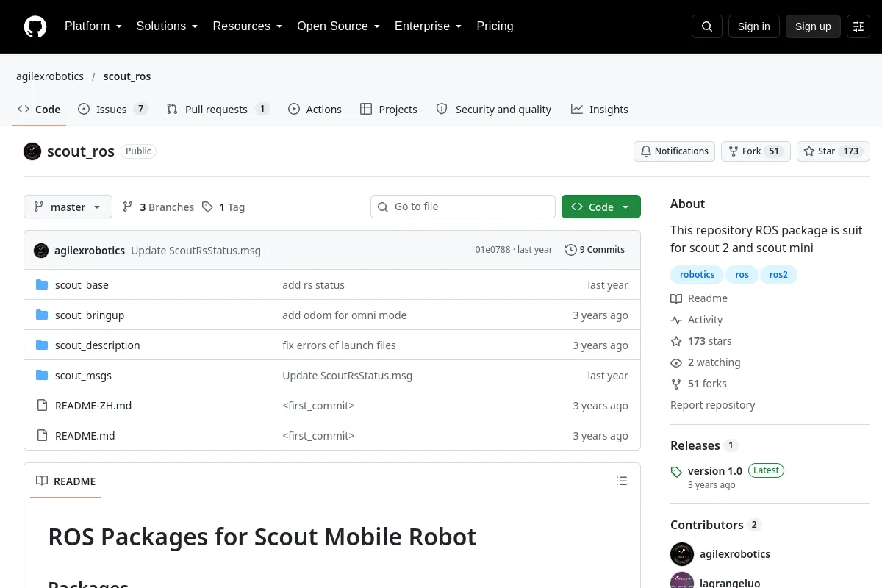Click the Sign in button

[754, 26]
